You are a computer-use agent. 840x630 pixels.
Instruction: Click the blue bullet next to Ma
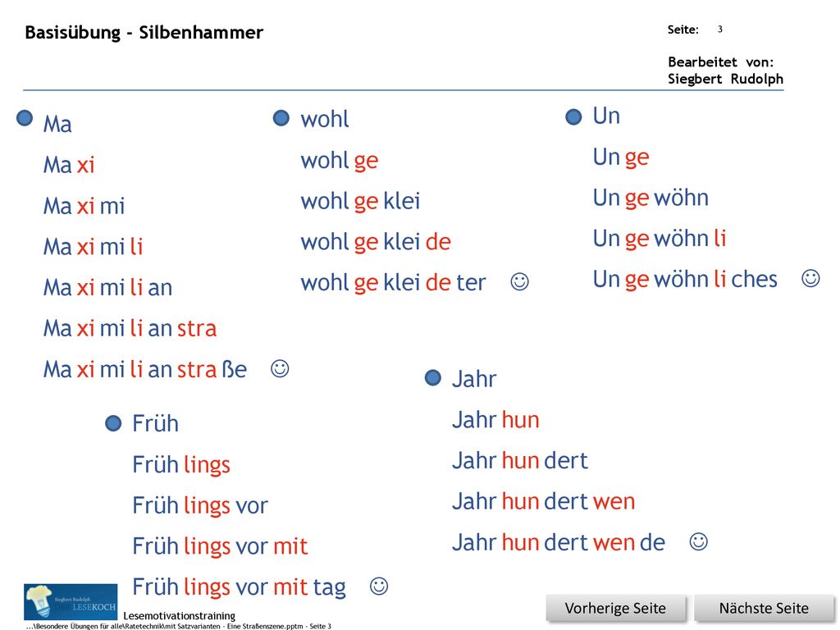pyautogui.click(x=25, y=118)
